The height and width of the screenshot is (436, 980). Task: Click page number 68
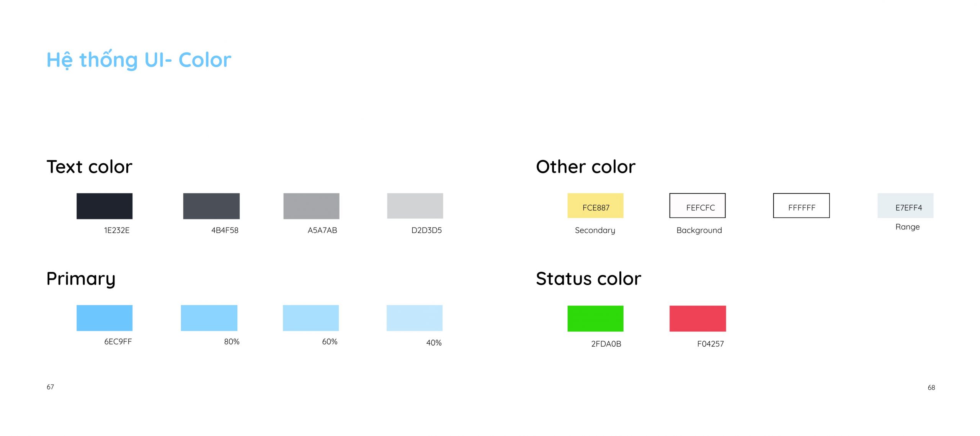point(931,388)
